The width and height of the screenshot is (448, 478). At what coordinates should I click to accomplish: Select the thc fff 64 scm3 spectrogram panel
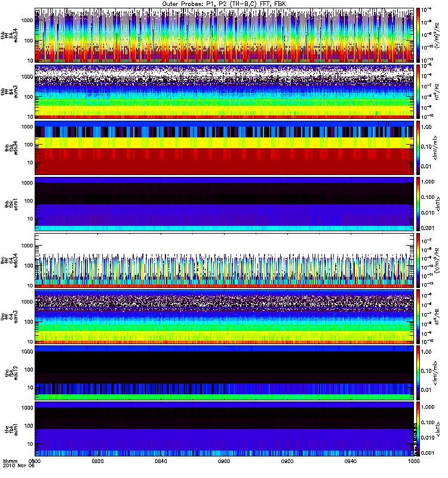tap(225, 317)
